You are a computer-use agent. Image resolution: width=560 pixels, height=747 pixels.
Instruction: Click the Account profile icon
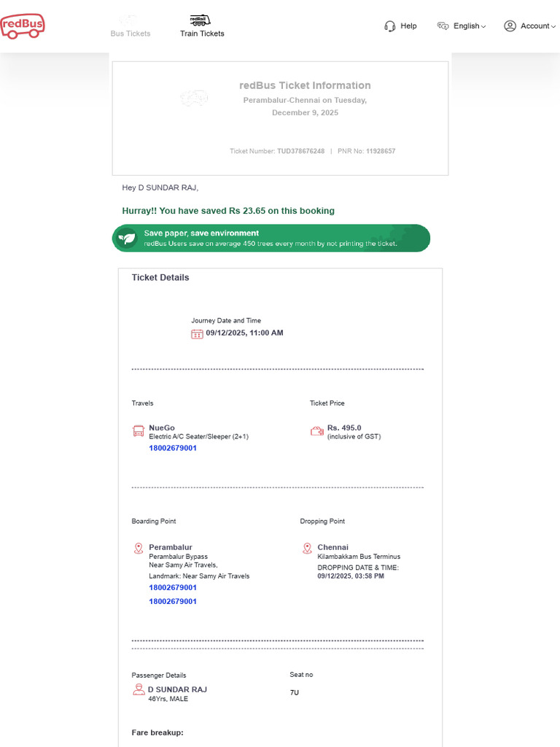[x=510, y=26]
